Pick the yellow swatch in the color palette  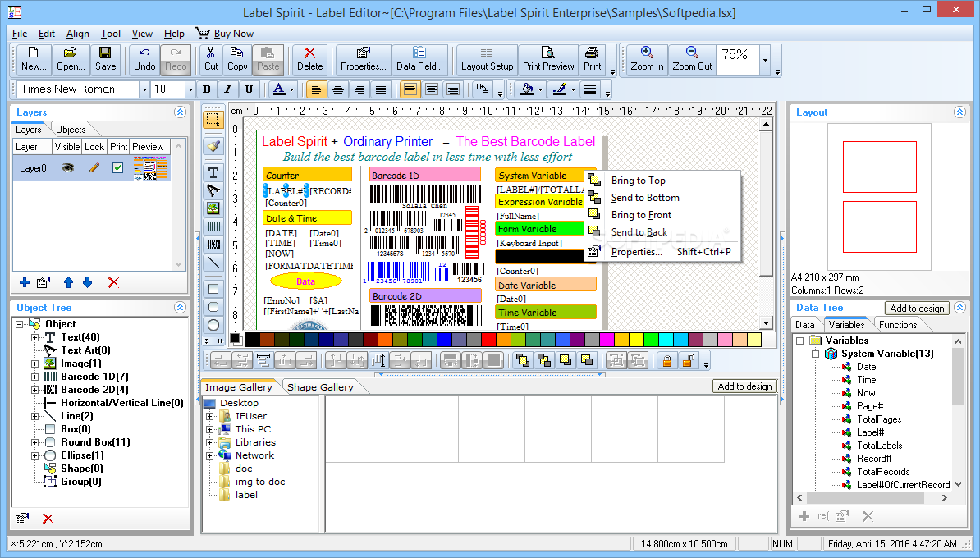[x=636, y=340]
